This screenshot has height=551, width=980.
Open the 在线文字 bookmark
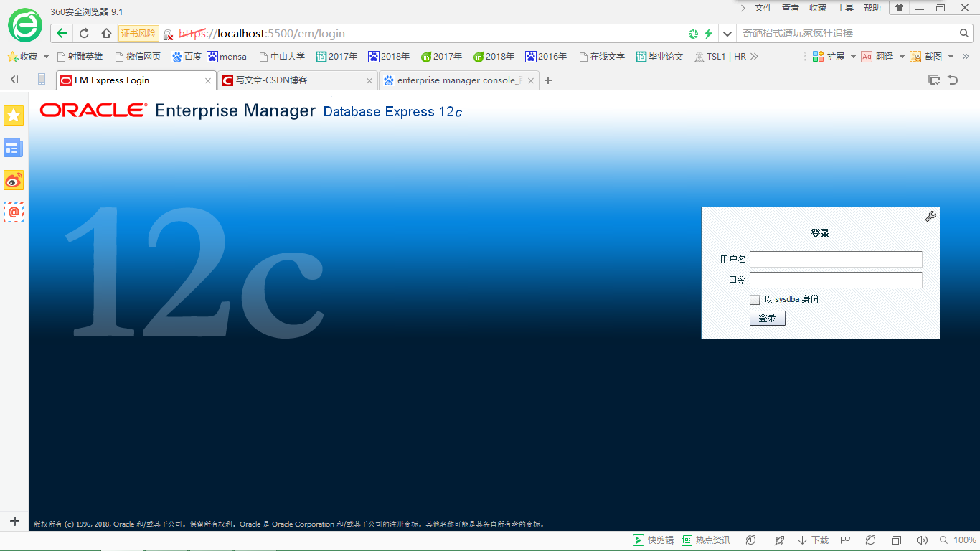[x=602, y=57]
